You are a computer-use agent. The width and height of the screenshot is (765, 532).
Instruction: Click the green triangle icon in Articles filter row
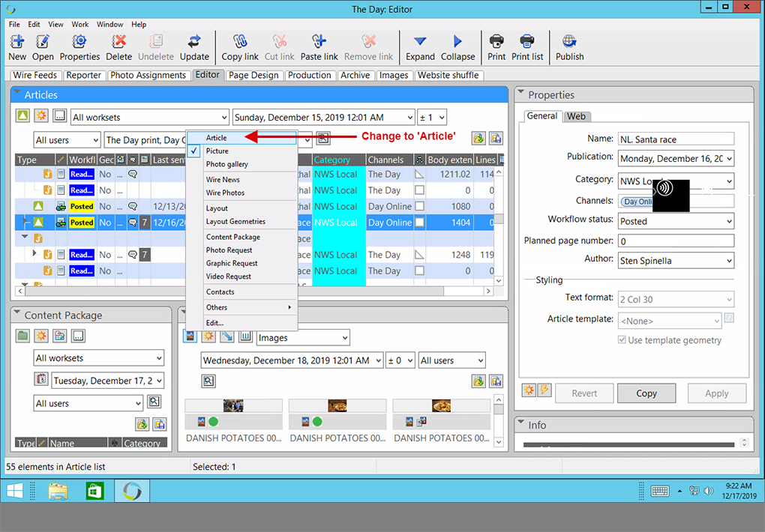point(23,115)
